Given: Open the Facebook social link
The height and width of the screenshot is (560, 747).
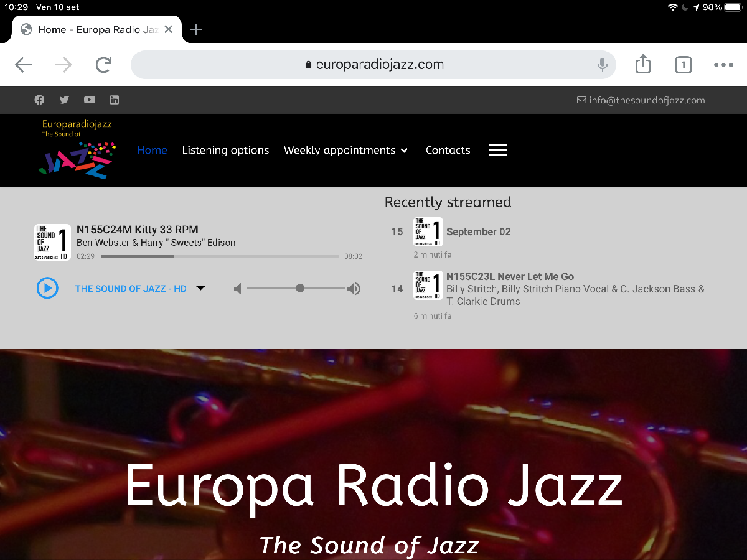Looking at the screenshot, I should coord(39,100).
